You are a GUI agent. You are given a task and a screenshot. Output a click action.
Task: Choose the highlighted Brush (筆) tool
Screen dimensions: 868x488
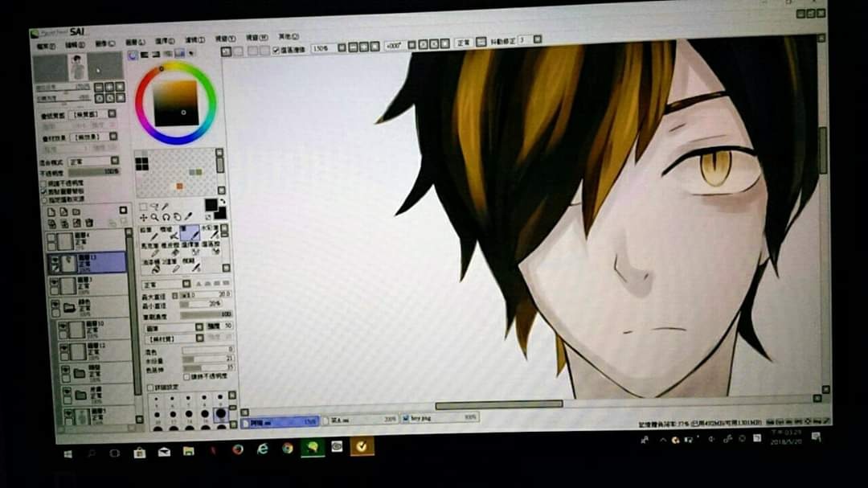[190, 233]
